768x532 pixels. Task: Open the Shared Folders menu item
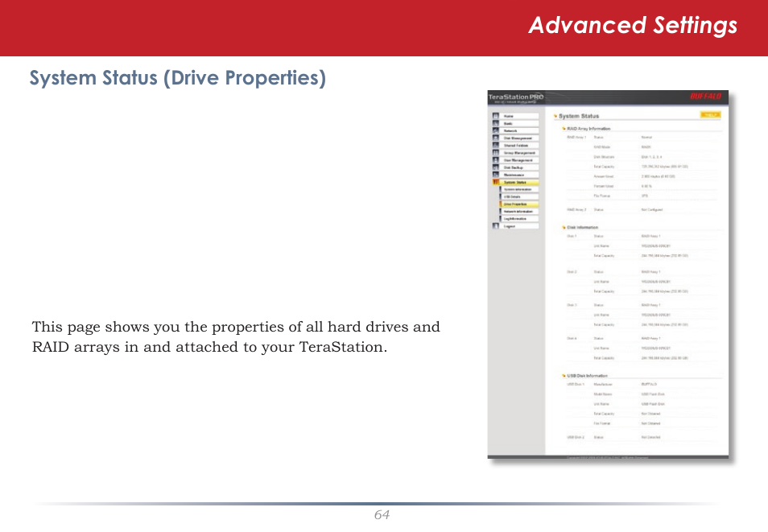click(519, 146)
